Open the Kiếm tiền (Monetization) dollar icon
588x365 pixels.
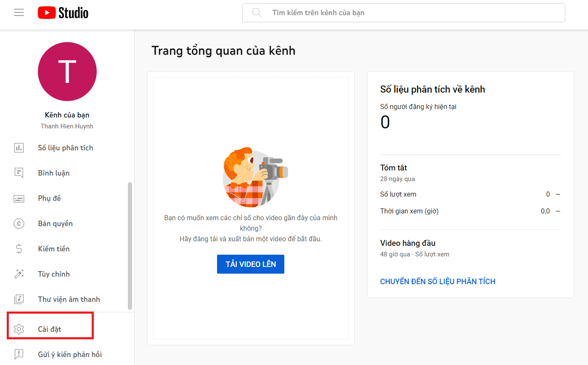coord(19,248)
